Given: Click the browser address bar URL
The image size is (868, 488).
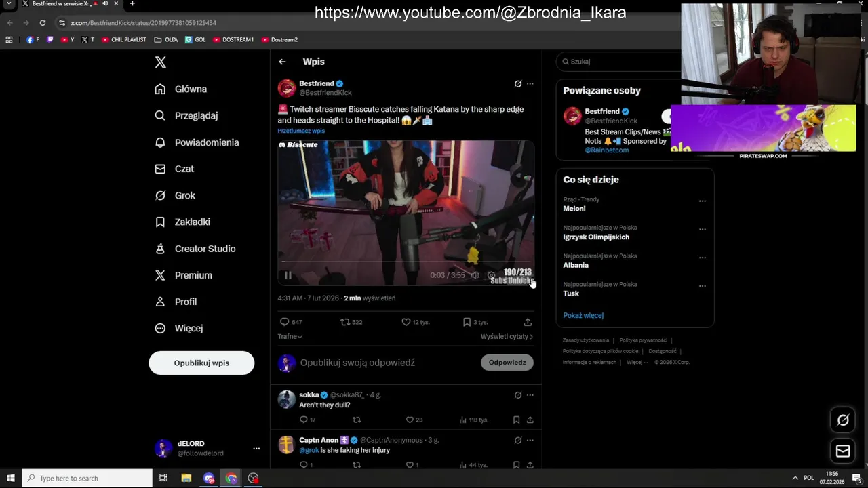Looking at the screenshot, I should pos(144,23).
